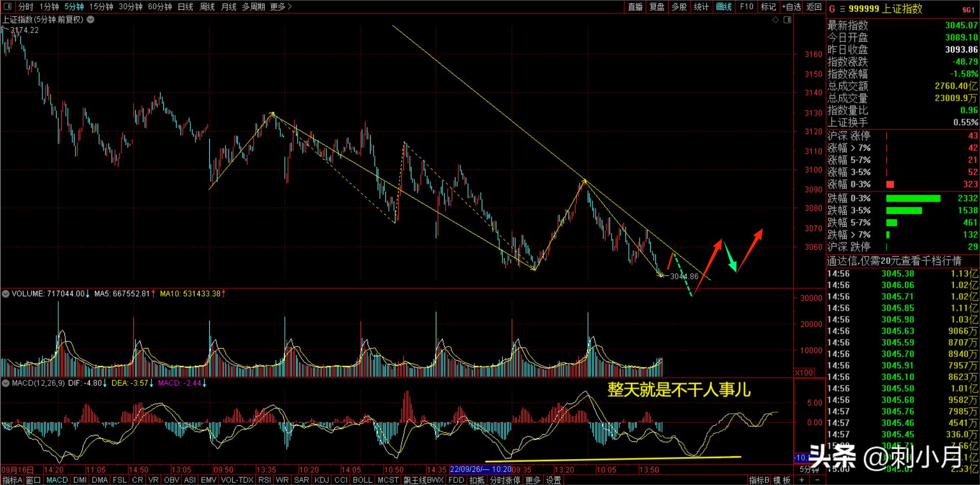
Task: Select the EMV indicator
Action: pos(209,480)
